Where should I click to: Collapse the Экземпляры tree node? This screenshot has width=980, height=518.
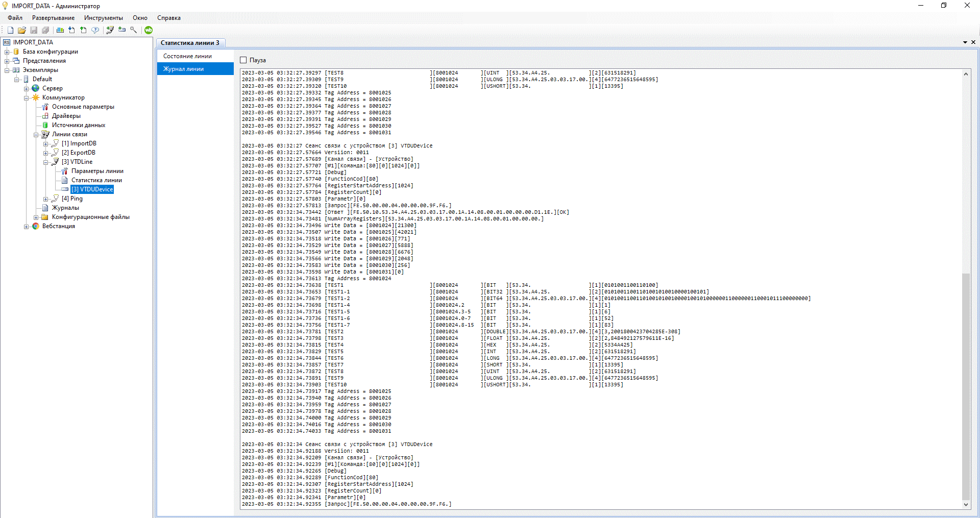(x=7, y=70)
